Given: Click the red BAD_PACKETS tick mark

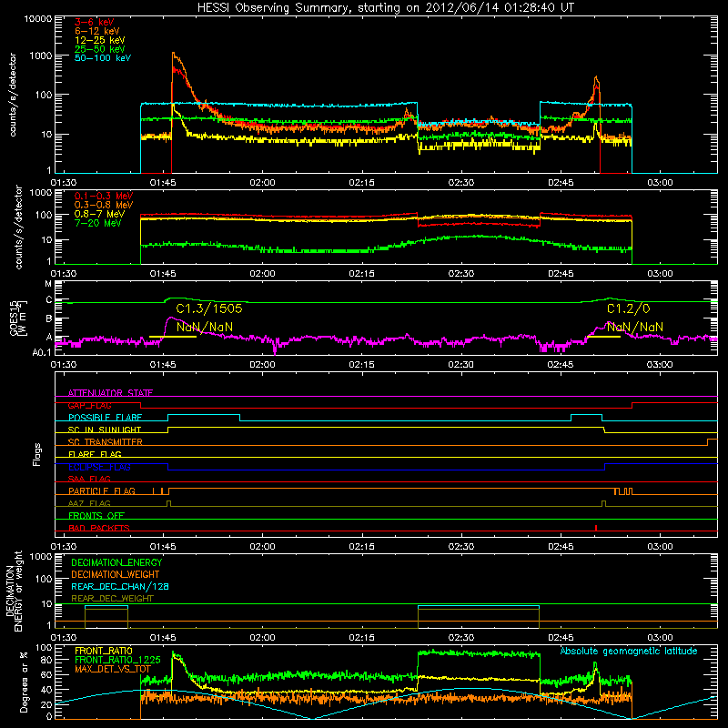Looking at the screenshot, I should pyautogui.click(x=596, y=528).
